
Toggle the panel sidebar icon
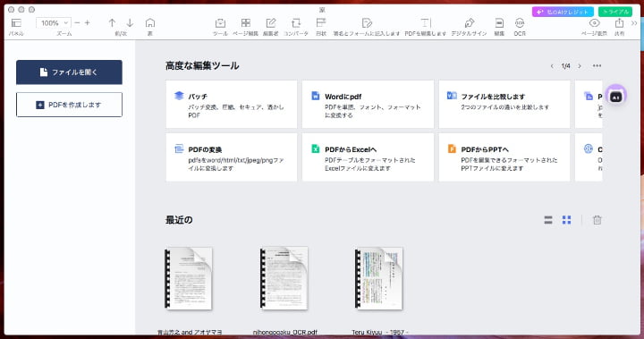[16, 23]
